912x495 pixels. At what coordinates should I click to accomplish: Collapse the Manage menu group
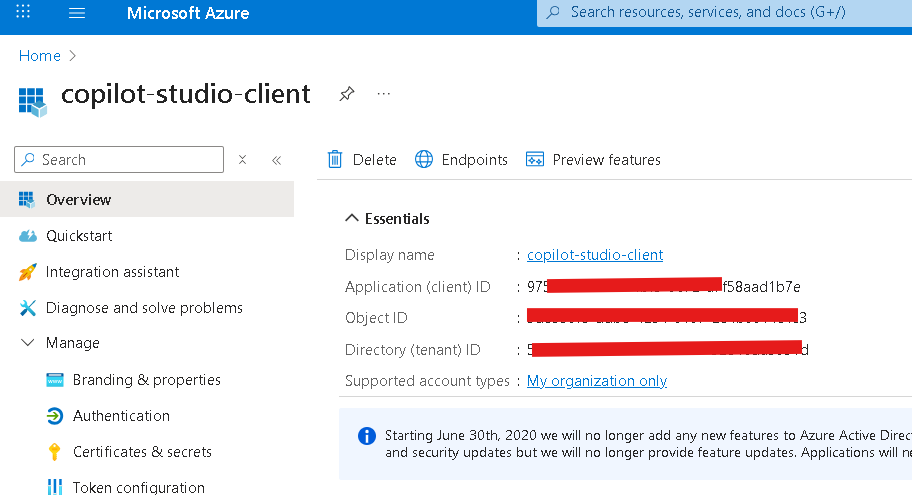(x=28, y=343)
